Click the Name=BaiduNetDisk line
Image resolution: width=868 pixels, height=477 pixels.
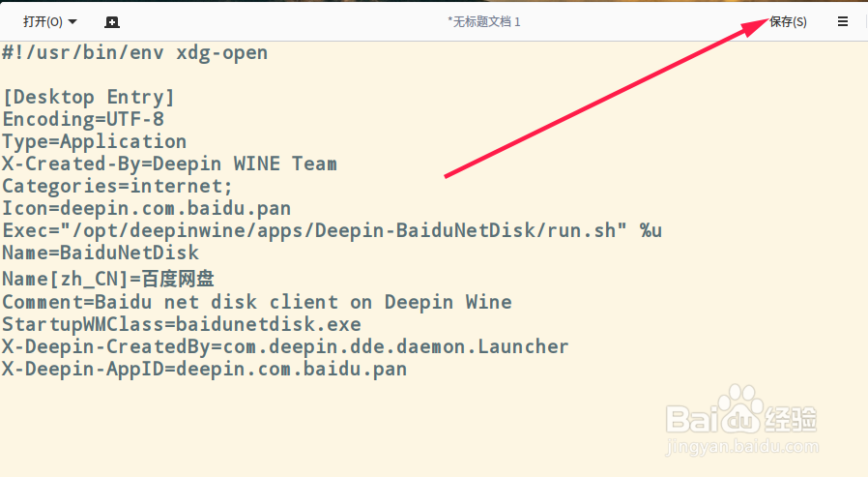[101, 253]
